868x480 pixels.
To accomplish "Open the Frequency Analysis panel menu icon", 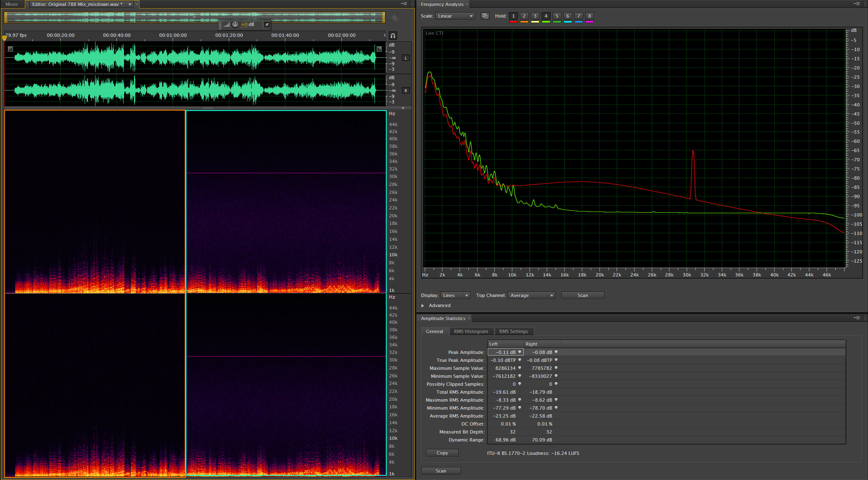I will (857, 4).
